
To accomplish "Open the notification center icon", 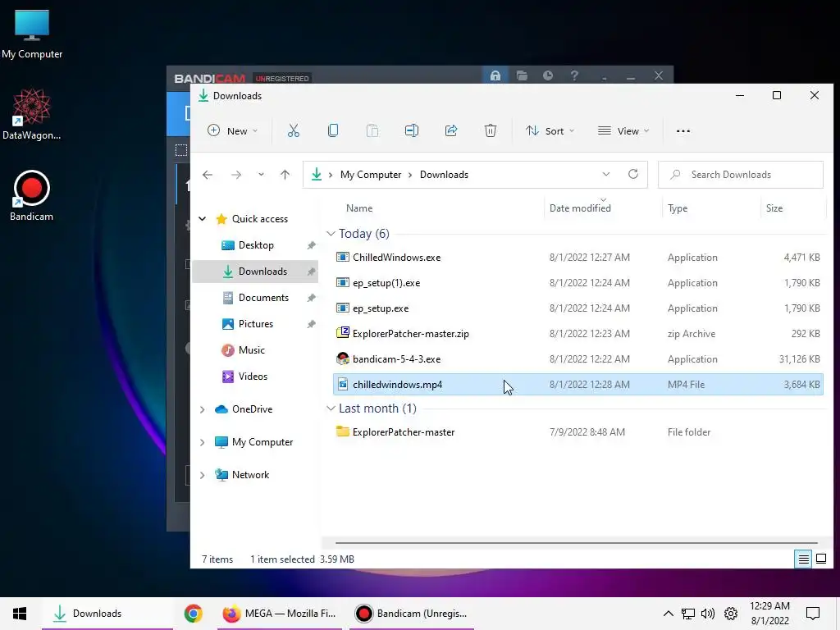I will pyautogui.click(x=813, y=614).
